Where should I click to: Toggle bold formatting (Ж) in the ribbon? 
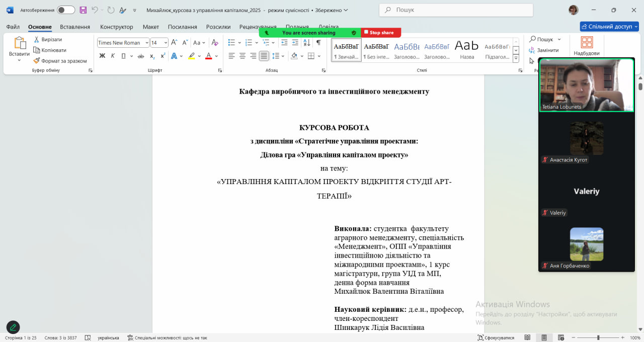(x=102, y=56)
